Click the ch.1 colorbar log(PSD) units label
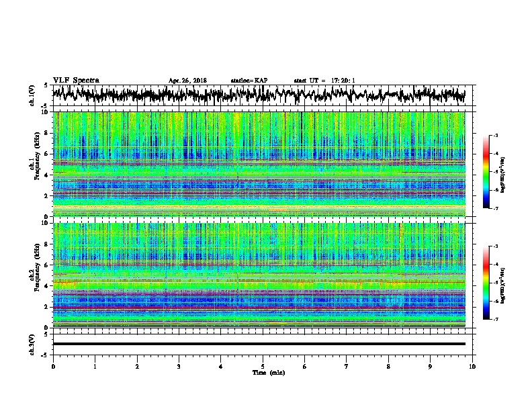Image resolution: width=532 pixels, height=411 pixels. (503, 174)
